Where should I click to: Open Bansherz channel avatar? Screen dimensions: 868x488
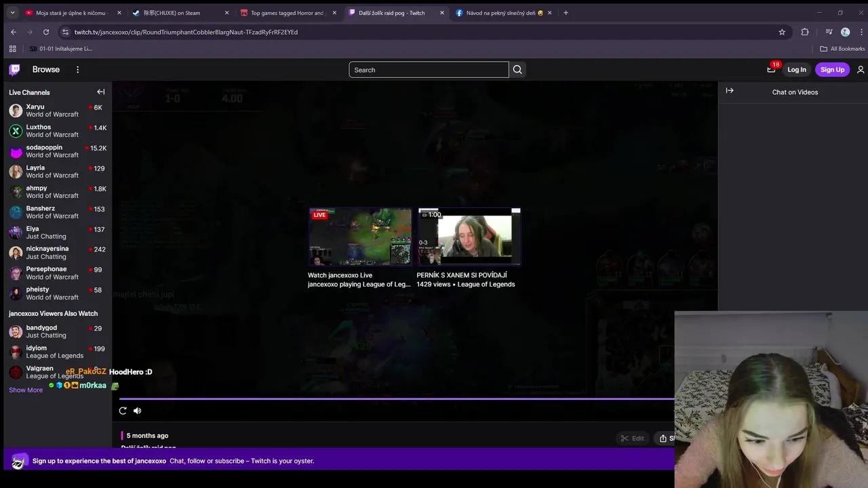click(16, 212)
